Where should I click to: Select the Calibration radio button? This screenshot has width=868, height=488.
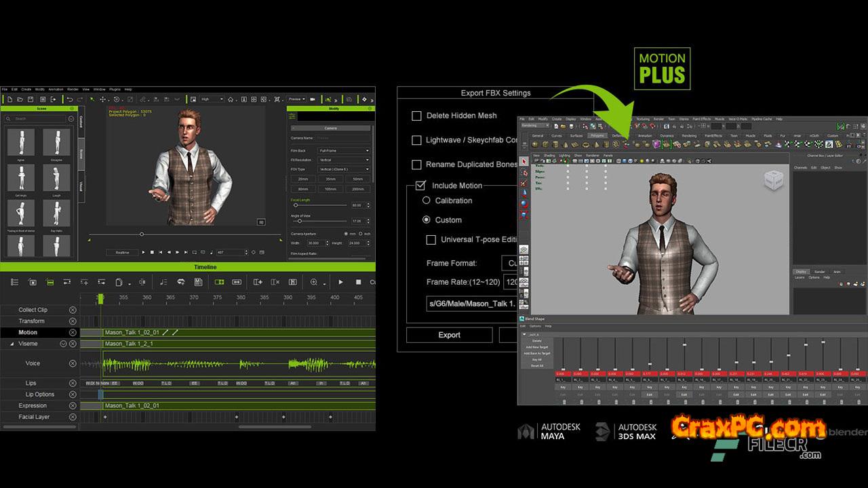427,201
